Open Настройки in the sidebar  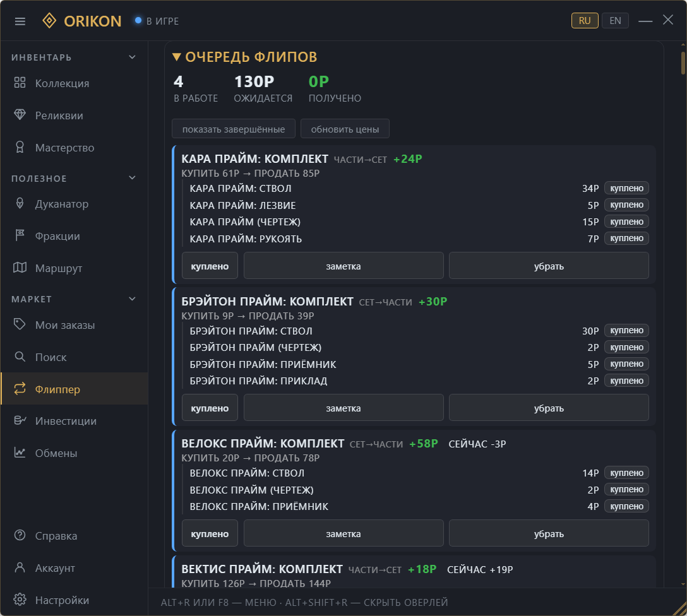(75, 600)
